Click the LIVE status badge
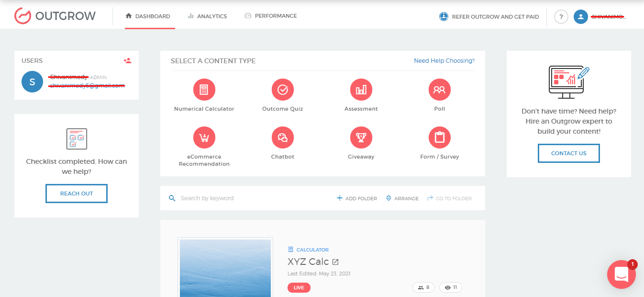644x297 pixels. click(299, 287)
